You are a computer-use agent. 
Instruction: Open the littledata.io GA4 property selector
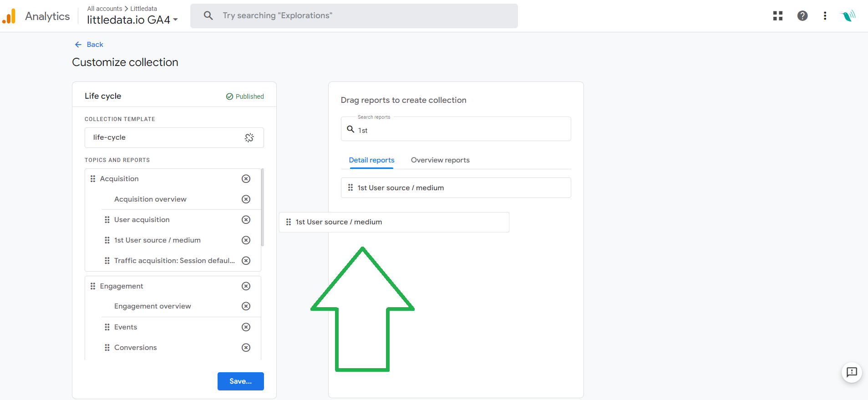[x=132, y=20]
